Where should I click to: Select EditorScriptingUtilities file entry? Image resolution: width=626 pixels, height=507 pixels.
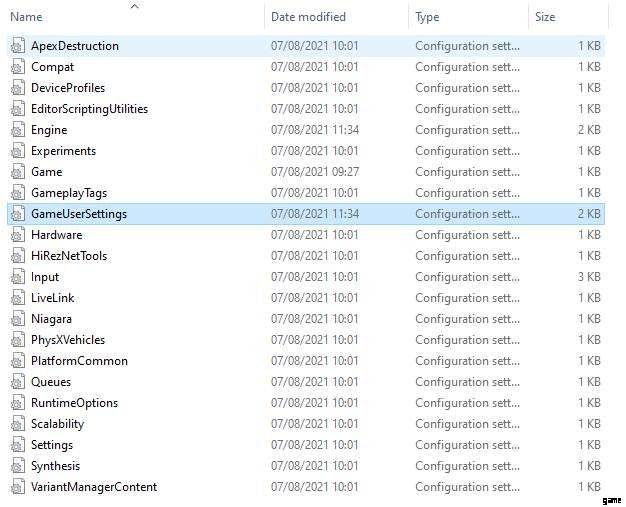(89, 109)
